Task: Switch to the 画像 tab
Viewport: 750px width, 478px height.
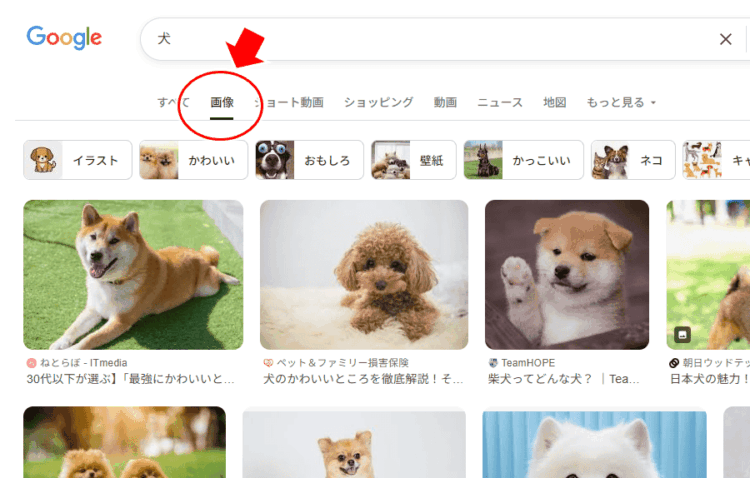Action: pos(222,102)
